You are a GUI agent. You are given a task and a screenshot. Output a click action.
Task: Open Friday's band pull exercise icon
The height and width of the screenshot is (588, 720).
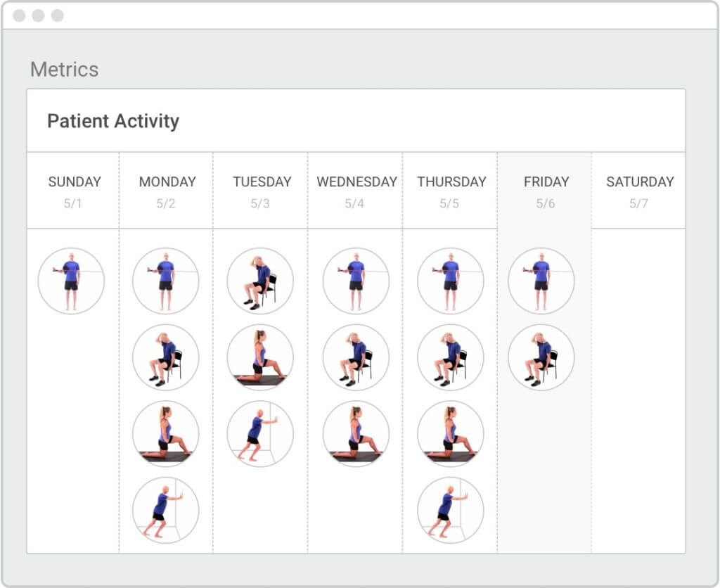coord(541,281)
